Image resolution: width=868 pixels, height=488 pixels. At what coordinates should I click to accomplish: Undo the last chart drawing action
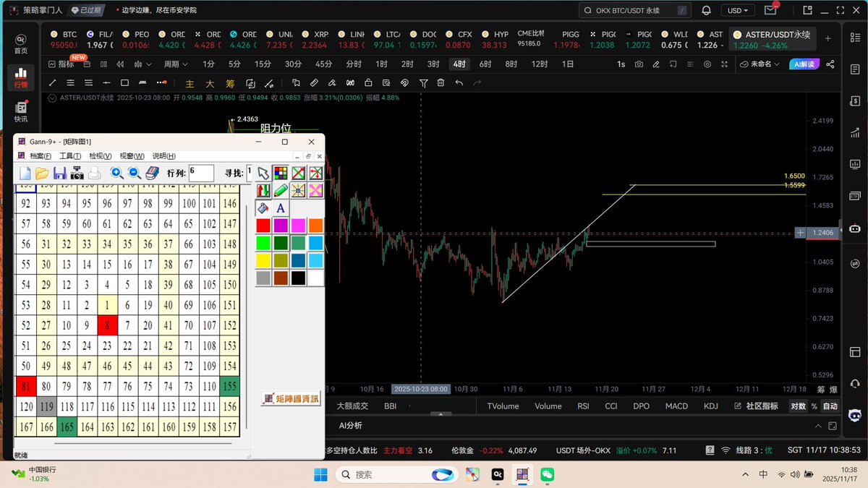(459, 83)
